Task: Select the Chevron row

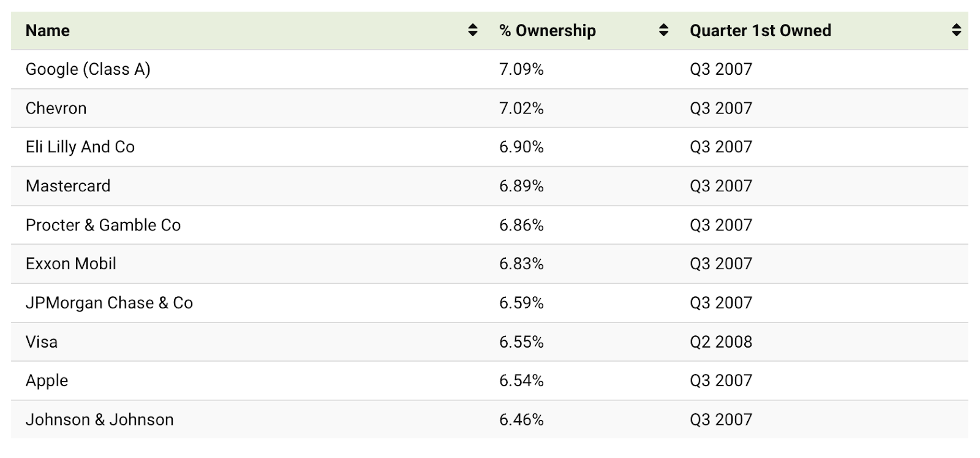Action: (56, 108)
